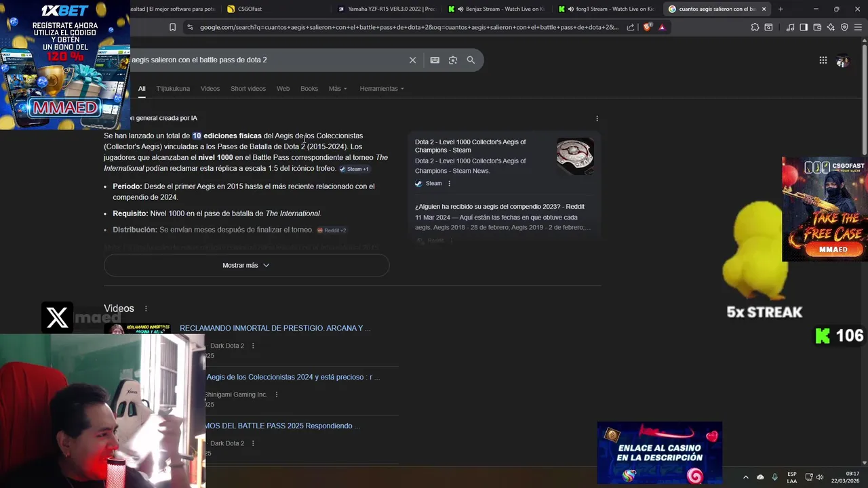Open the Brave VPN shield icon

pyautogui.click(x=844, y=27)
